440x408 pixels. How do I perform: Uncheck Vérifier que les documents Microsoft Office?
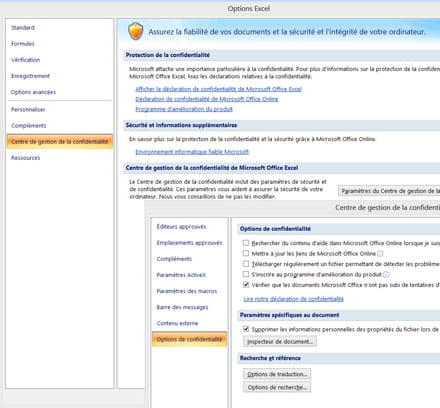click(x=246, y=285)
